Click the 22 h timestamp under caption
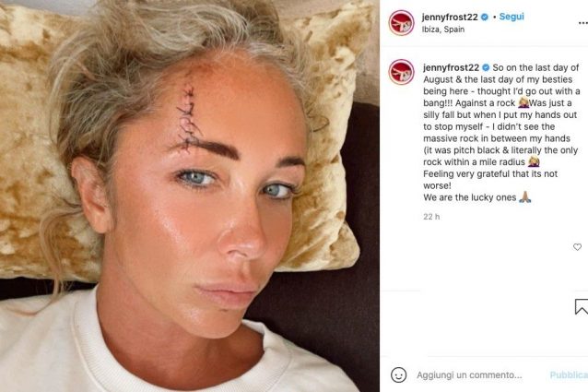The width and height of the screenshot is (588, 392). [431, 217]
